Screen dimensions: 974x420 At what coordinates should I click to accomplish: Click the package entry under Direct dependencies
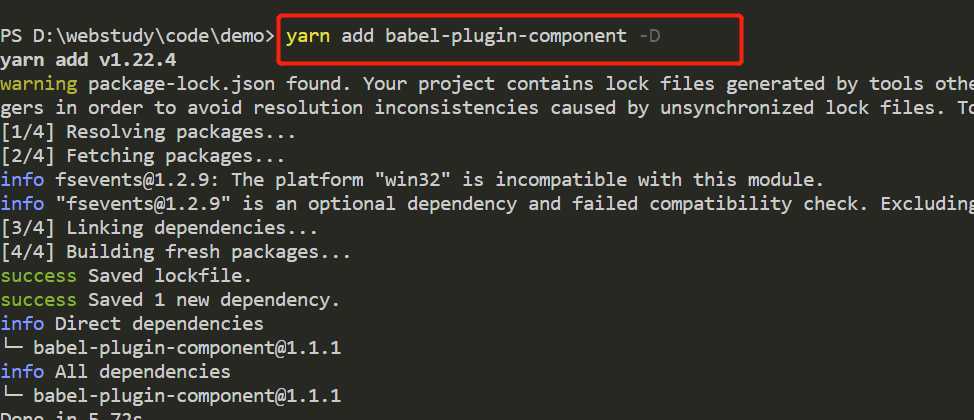click(186, 348)
